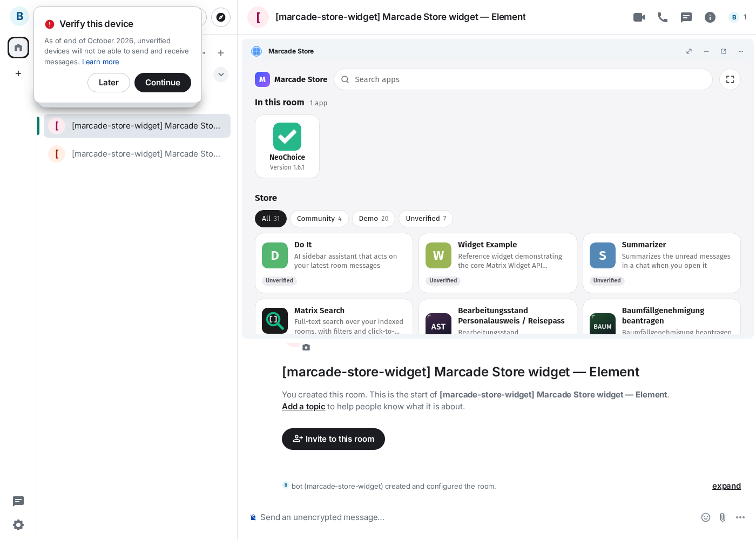Toggle fullscreen in Marcade Store

pos(730,79)
